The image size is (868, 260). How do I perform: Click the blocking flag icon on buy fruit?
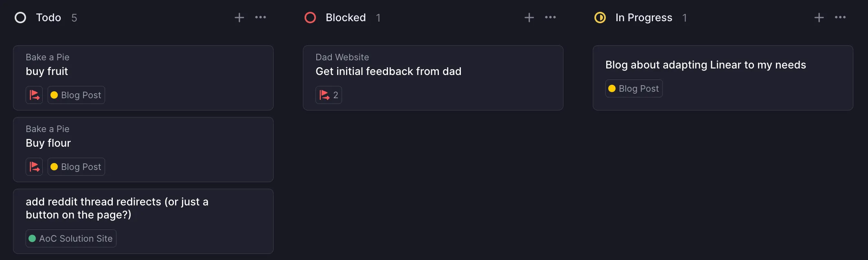pyautogui.click(x=34, y=95)
